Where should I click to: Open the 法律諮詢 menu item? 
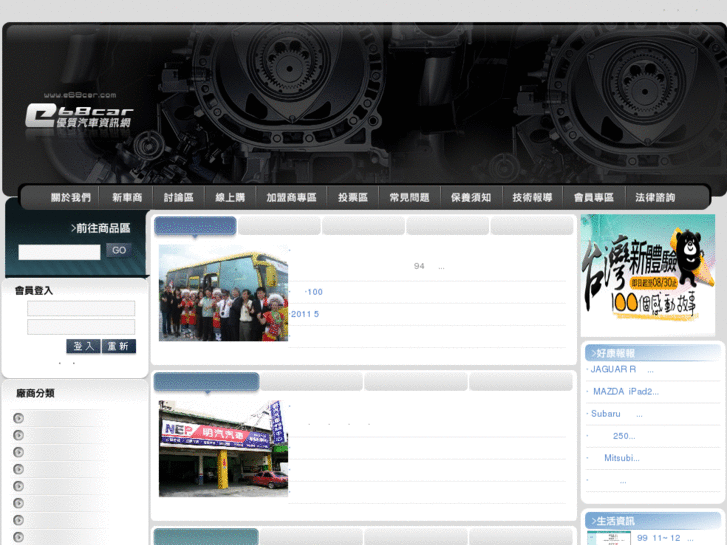click(x=655, y=198)
